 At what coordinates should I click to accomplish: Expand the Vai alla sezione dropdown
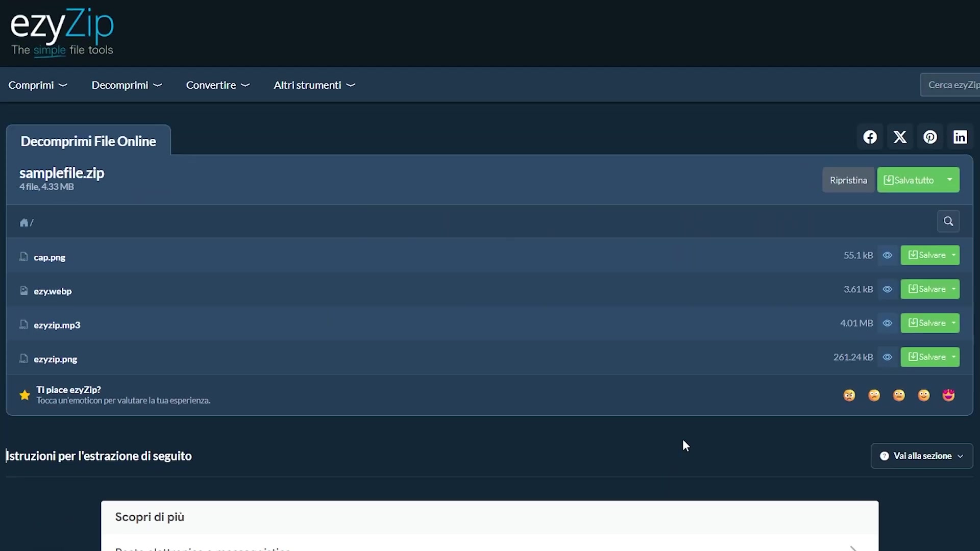tap(922, 456)
